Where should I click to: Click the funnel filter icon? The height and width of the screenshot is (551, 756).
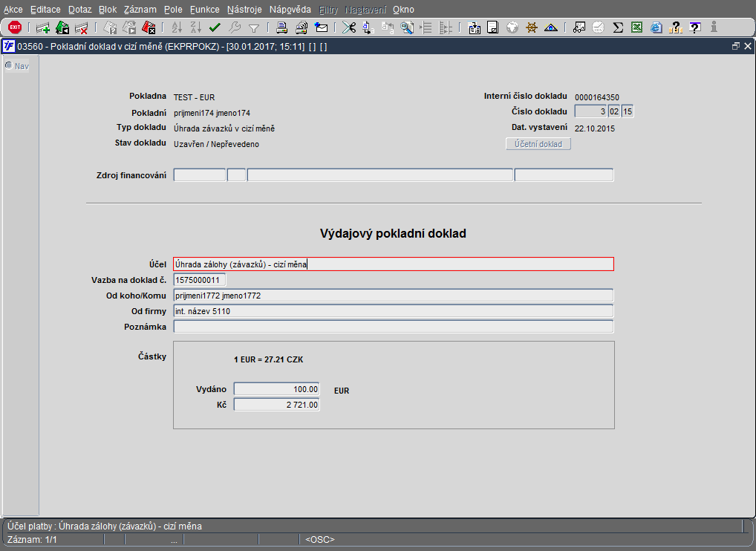pyautogui.click(x=253, y=28)
